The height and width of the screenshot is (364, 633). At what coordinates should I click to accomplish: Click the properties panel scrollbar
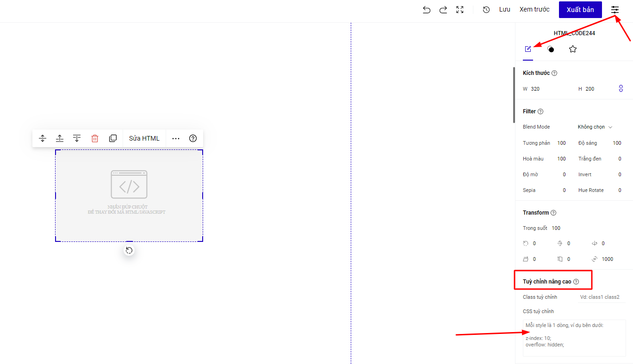point(514,95)
